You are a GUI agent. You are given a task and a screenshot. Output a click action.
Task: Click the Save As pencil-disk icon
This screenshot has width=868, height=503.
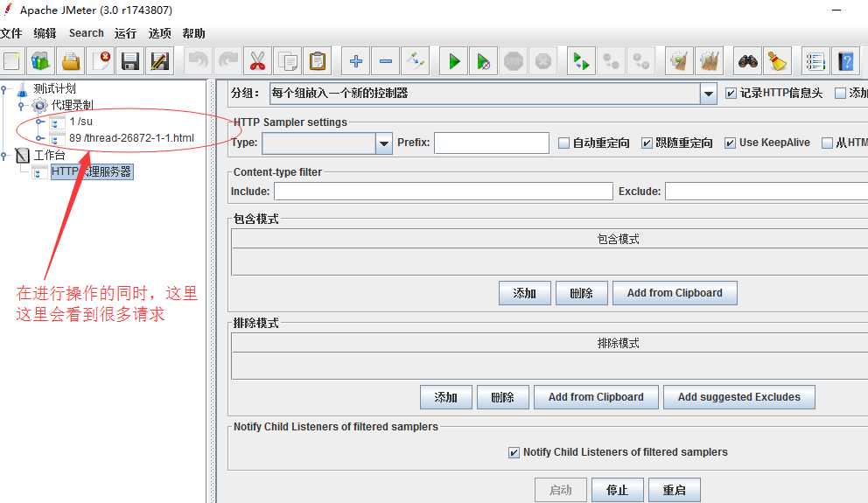(x=160, y=61)
